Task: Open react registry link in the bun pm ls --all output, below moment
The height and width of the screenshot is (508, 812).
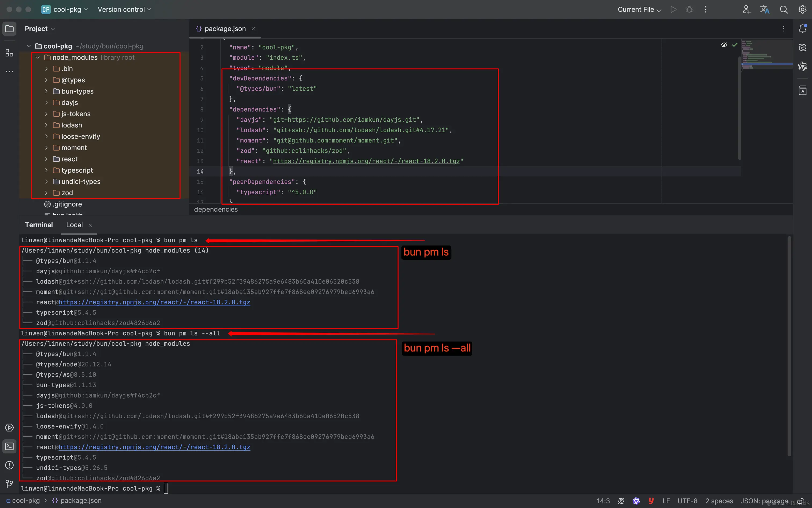Action: pos(154,447)
